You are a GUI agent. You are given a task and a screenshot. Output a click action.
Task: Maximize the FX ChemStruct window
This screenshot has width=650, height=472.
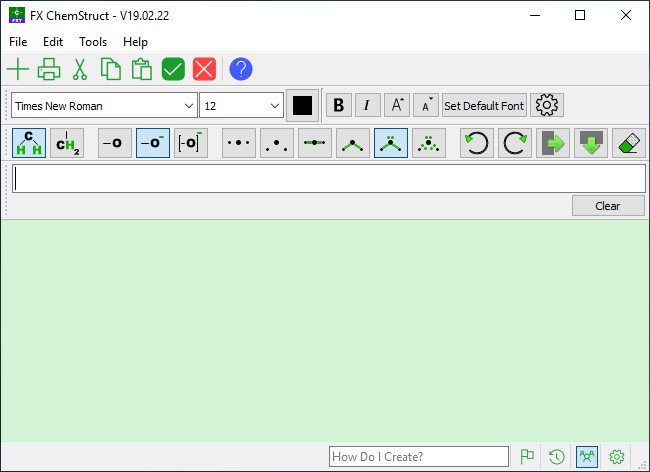point(580,15)
